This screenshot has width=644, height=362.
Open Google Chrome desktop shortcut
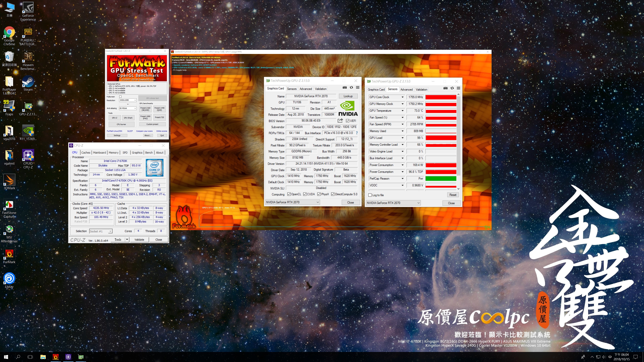pyautogui.click(x=9, y=36)
